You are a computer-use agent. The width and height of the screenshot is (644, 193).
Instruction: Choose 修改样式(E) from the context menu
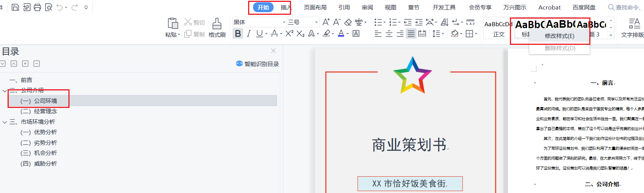pos(559,36)
